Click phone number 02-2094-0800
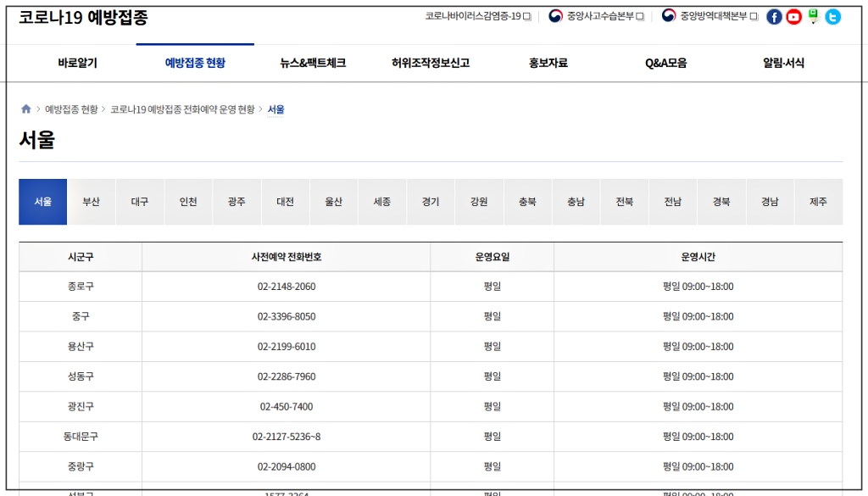The height and width of the screenshot is (496, 868). pos(287,466)
